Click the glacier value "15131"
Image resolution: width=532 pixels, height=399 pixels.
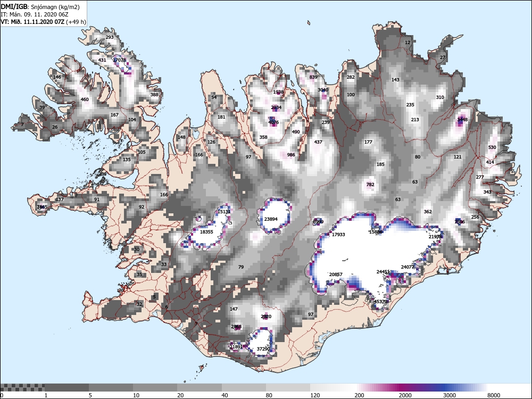[x=224, y=212]
